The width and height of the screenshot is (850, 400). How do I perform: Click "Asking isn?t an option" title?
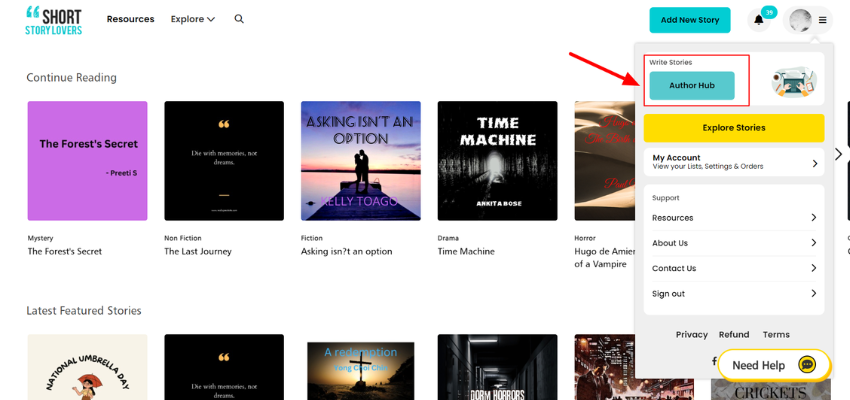[x=346, y=251]
